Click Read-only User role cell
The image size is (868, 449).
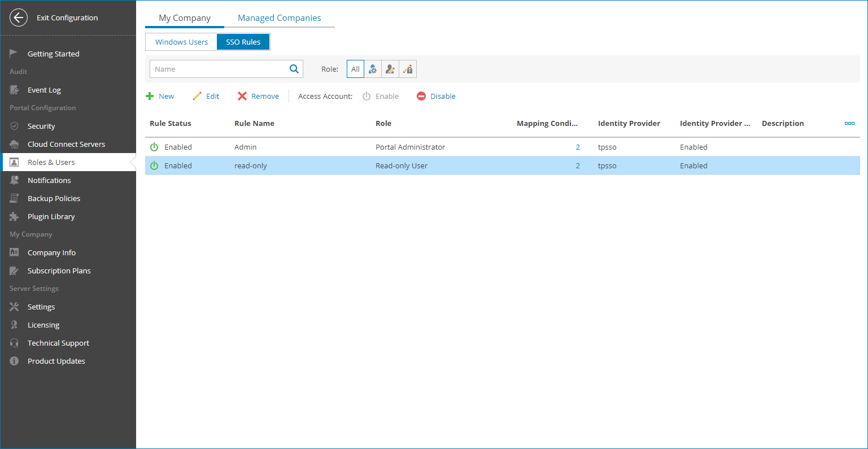pyautogui.click(x=402, y=165)
